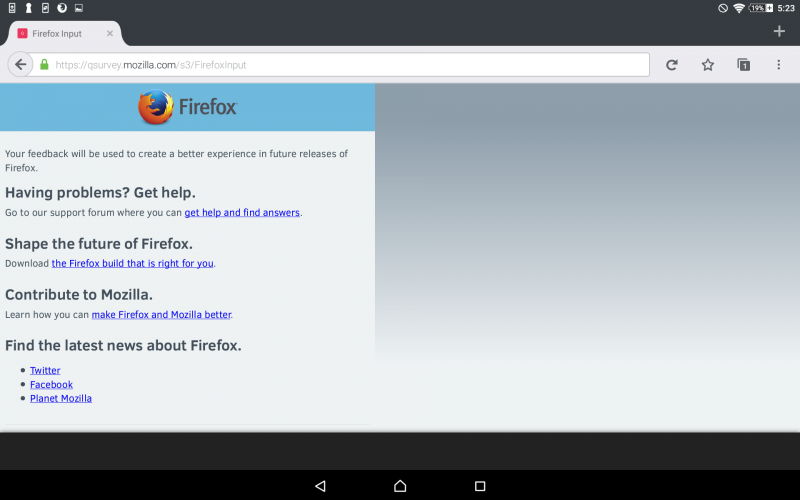Viewport: 800px width, 500px height.
Task: Open the Twitter link
Action: tap(45, 370)
